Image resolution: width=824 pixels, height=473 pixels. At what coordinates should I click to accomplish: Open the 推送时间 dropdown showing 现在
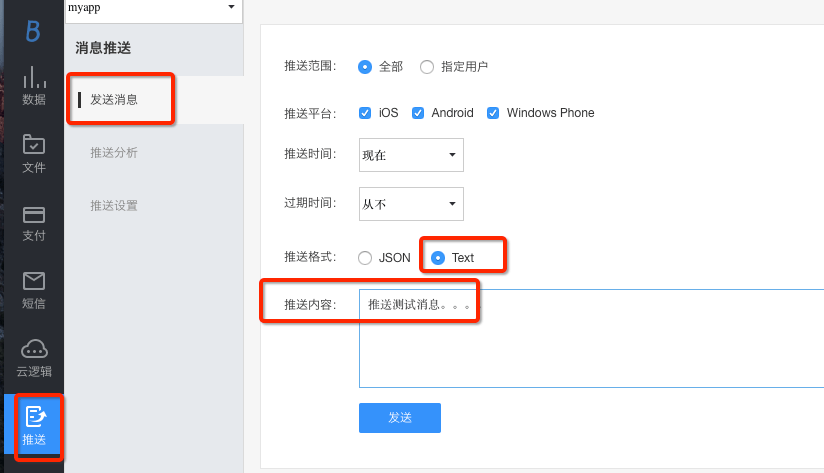[411, 155]
